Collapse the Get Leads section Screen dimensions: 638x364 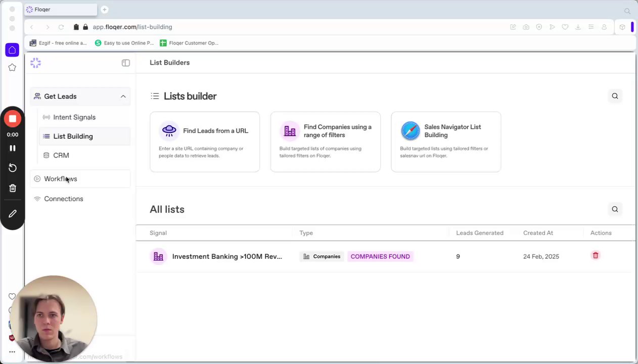pos(123,97)
